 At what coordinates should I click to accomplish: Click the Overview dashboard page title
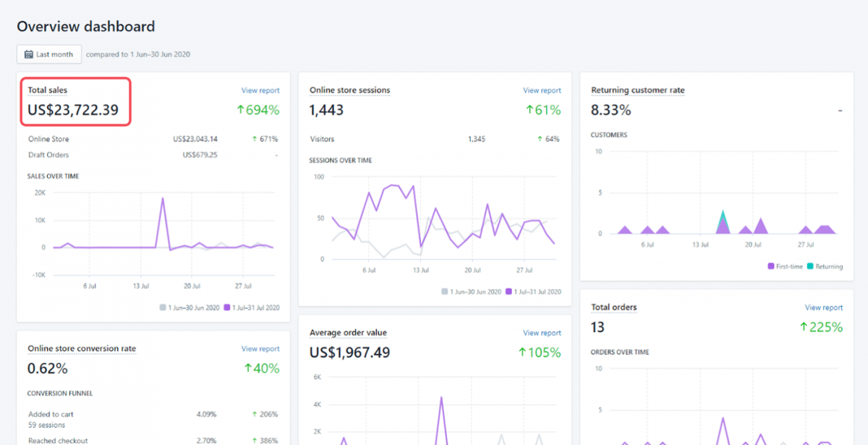click(x=86, y=27)
